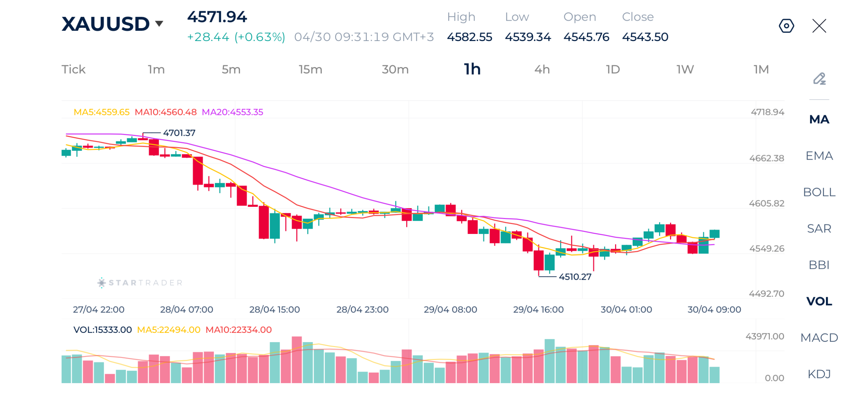The height and width of the screenshot is (399, 868).
Task: Toggle the MA indicator on chart
Action: [819, 119]
